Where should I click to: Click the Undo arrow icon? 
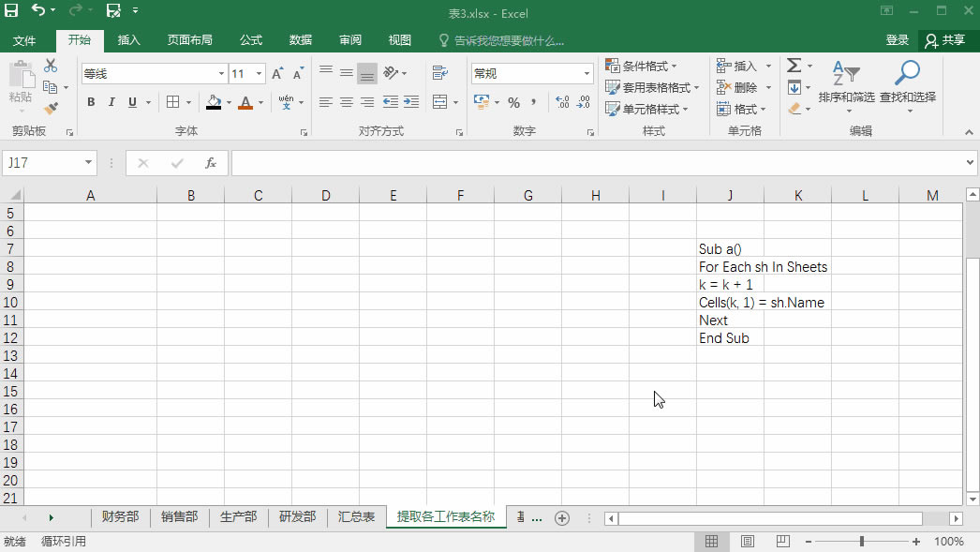click(x=38, y=10)
